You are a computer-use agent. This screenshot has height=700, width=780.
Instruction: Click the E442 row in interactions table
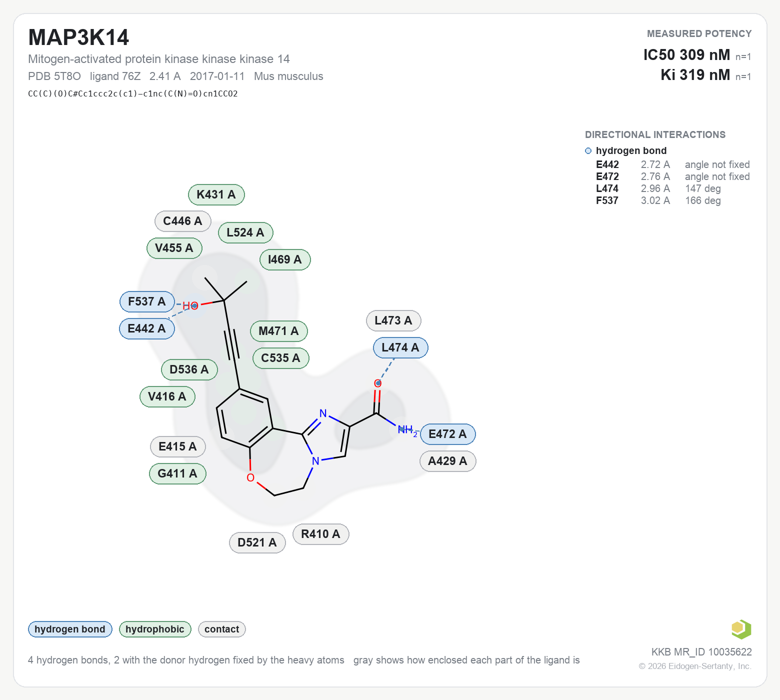coord(673,164)
